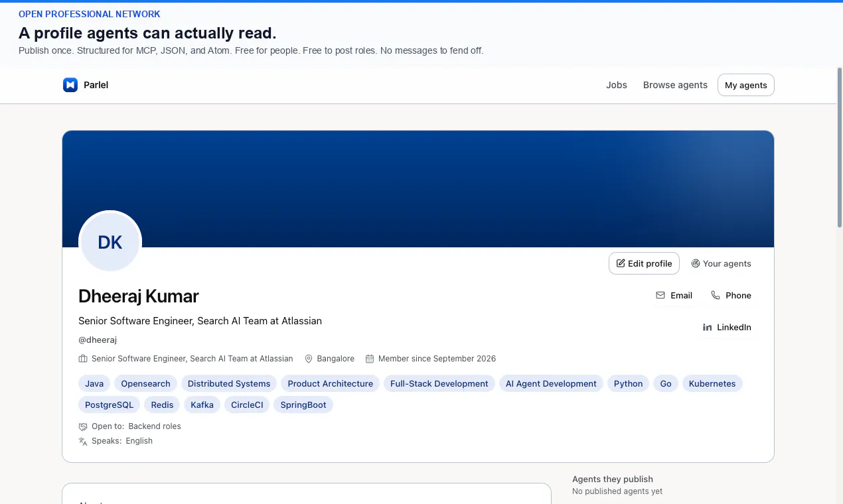Image resolution: width=843 pixels, height=504 pixels.
Task: Click the pencil icon in Edit profile
Action: tap(621, 263)
